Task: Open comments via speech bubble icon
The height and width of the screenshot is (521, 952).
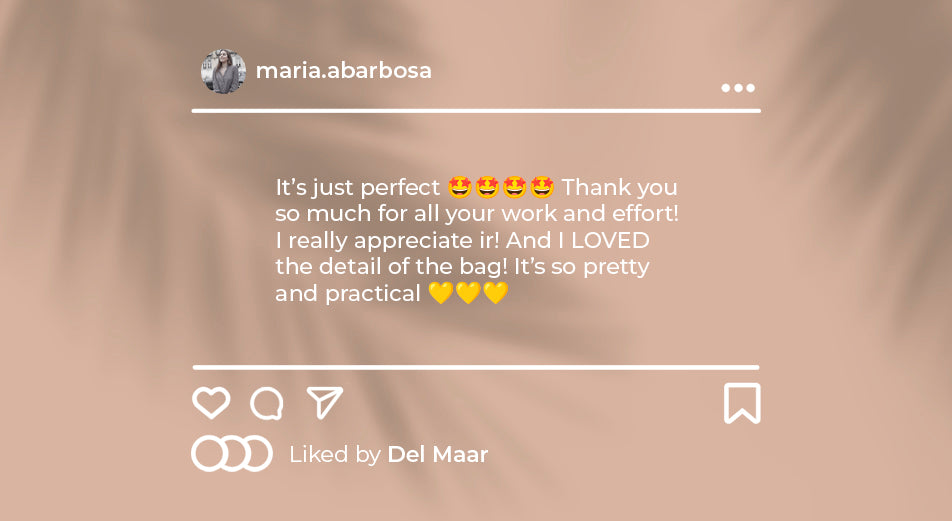Action: (x=267, y=404)
